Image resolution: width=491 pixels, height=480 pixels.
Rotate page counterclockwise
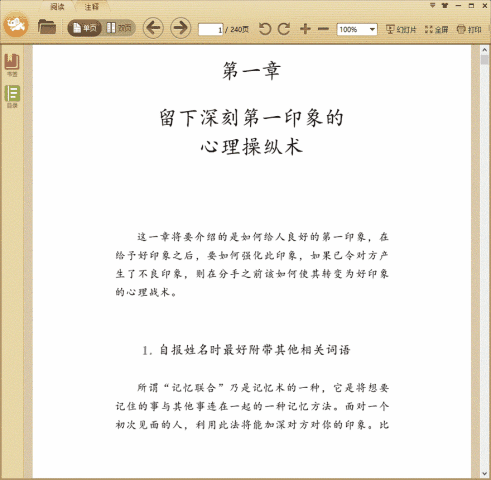(265, 29)
